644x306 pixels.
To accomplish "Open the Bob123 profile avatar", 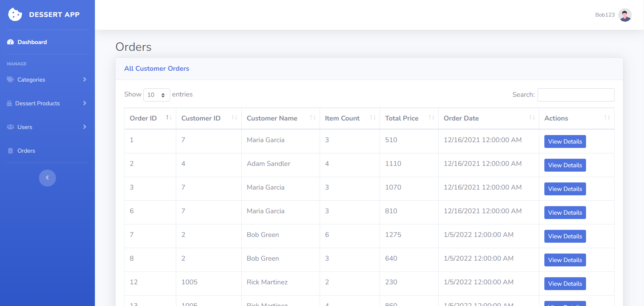I will click(625, 15).
